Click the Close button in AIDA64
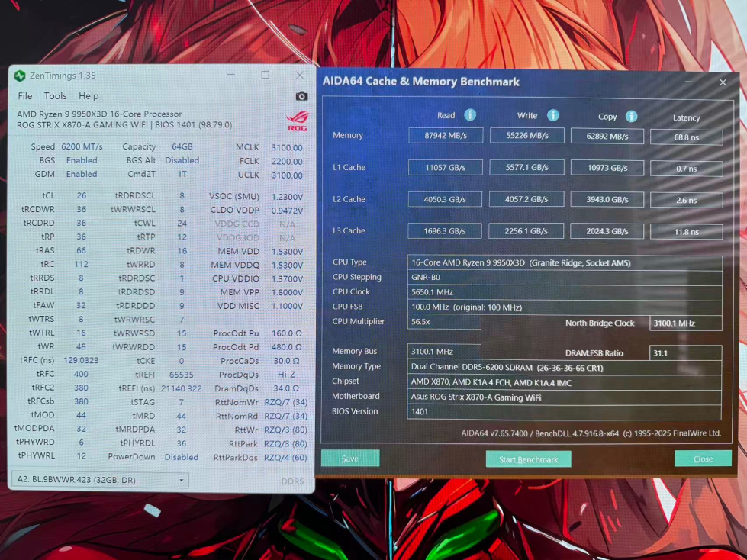Screen dimensions: 747x560 (704, 459)
